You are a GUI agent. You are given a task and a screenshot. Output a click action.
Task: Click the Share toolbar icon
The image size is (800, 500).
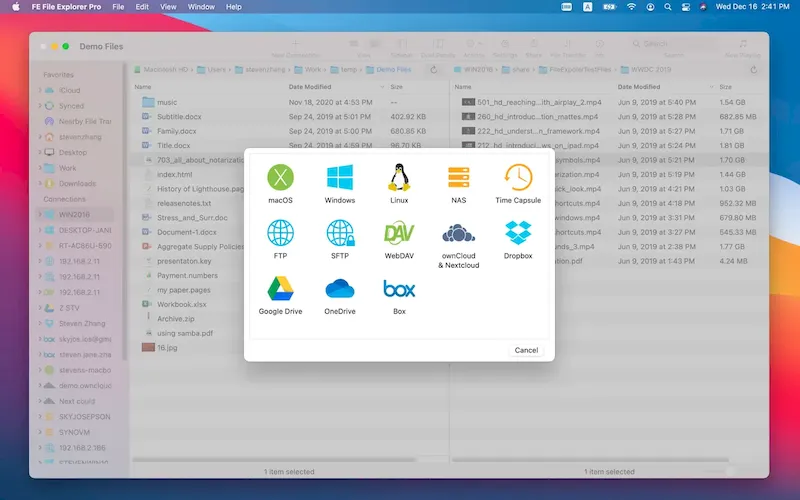point(534,48)
